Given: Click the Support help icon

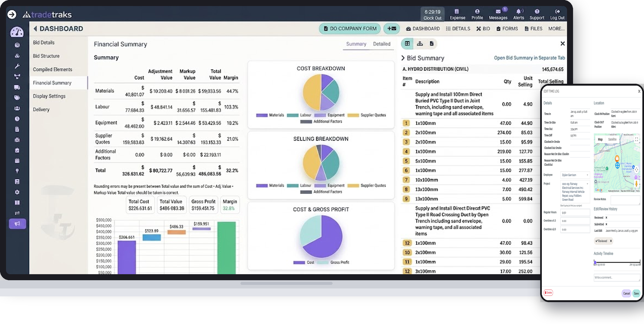Looking at the screenshot, I should tap(537, 14).
